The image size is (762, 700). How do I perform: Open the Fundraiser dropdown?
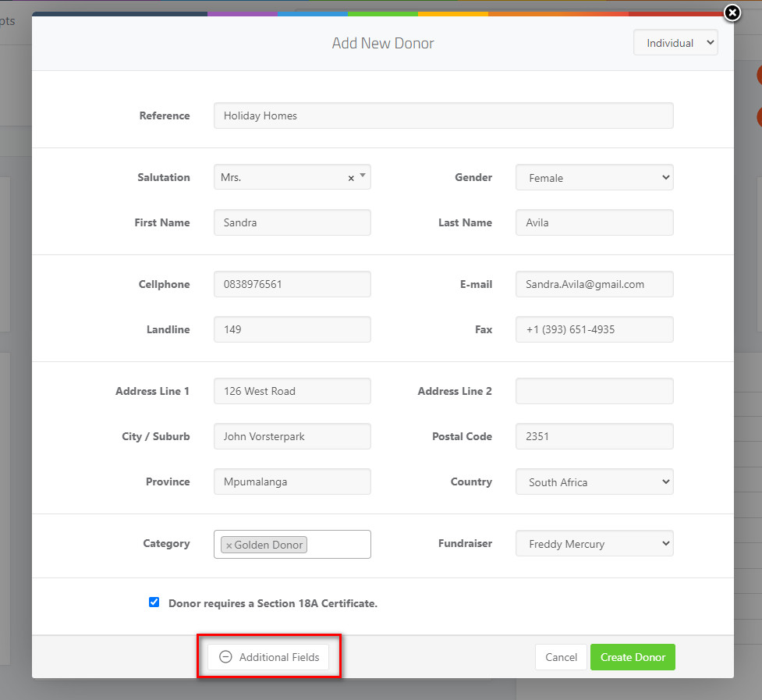tap(594, 543)
